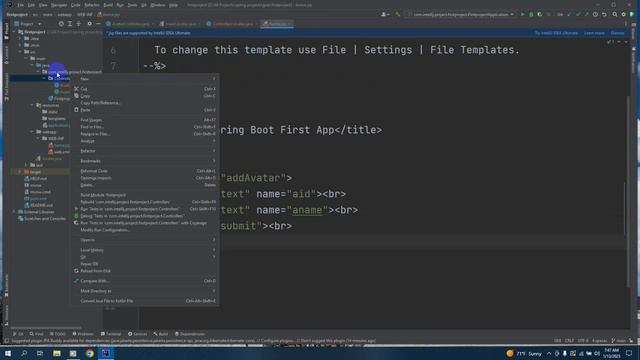Screen dimensions: 640x360
Task: Click the Project panel horizontal scrollbar
Action: pyautogui.click(x=46, y=327)
